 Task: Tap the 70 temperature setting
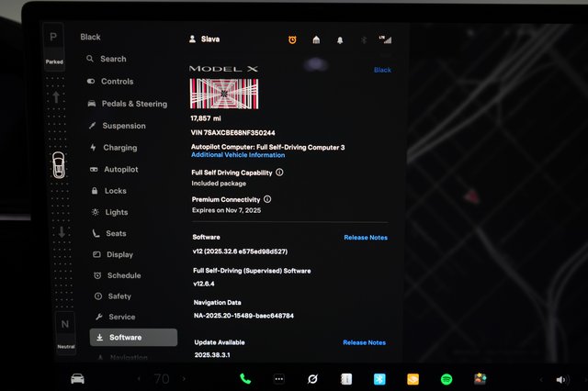(x=162, y=379)
